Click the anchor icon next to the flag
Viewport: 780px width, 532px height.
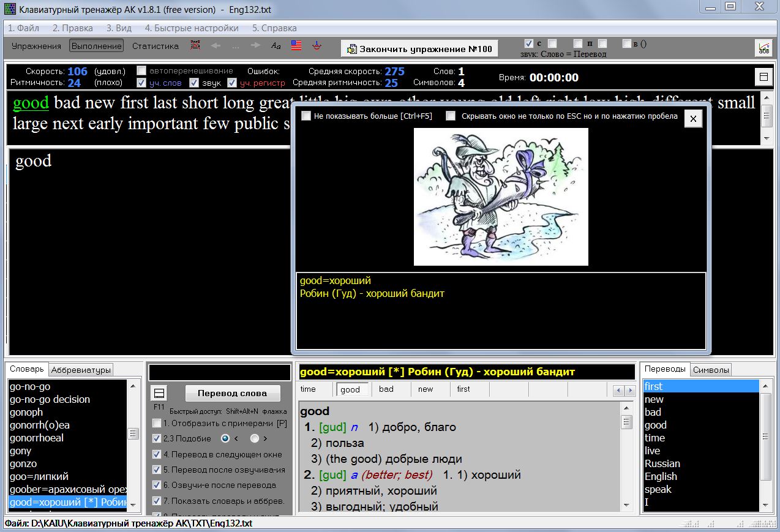[x=317, y=45]
